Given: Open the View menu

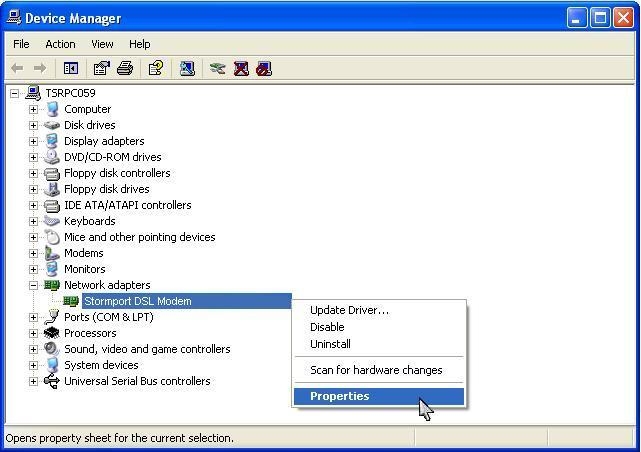Looking at the screenshot, I should 102,44.
